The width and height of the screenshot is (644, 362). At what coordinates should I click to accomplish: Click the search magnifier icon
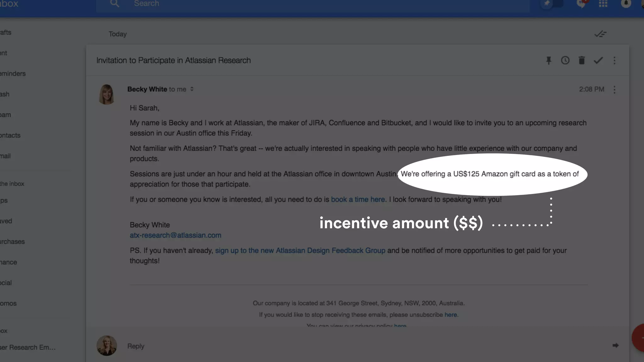115,3
